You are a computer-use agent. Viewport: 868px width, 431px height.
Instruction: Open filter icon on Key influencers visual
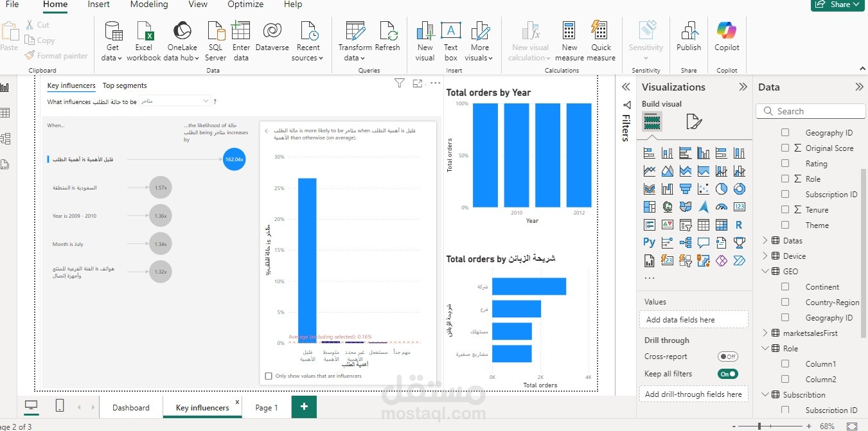click(x=399, y=83)
